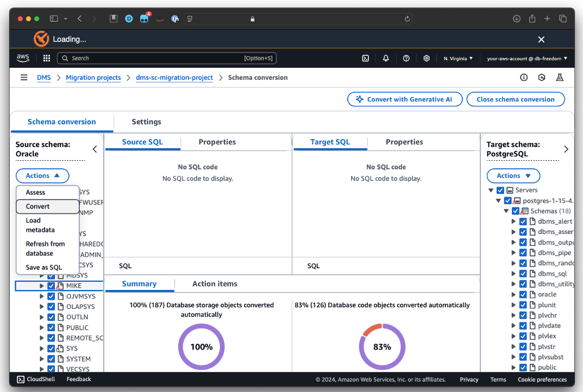Click the blue D extension icon
This screenshot has width=583, height=392.
(129, 18)
